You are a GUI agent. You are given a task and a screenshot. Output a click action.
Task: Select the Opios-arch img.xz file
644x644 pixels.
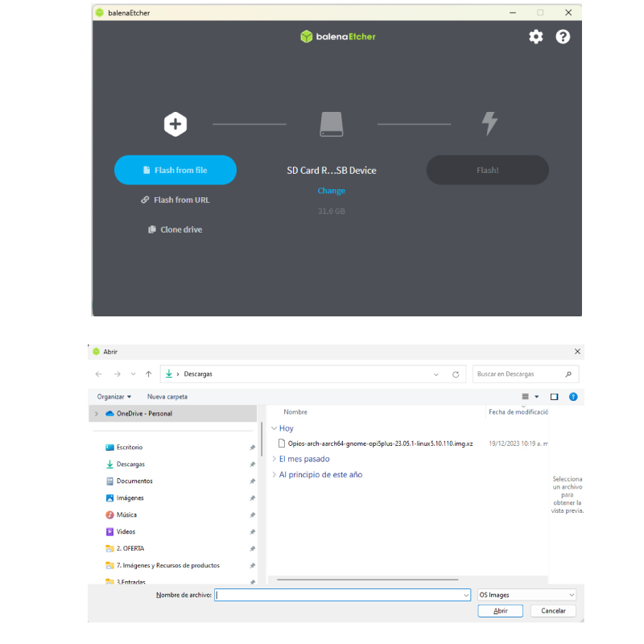[x=380, y=444]
